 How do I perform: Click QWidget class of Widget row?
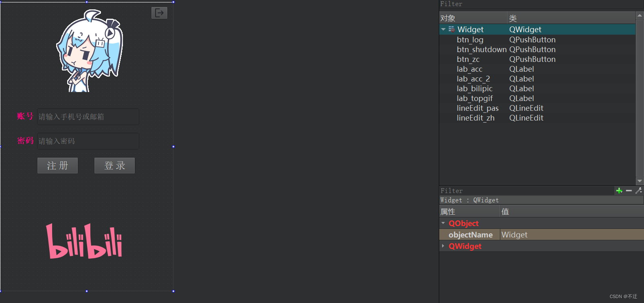pos(525,29)
